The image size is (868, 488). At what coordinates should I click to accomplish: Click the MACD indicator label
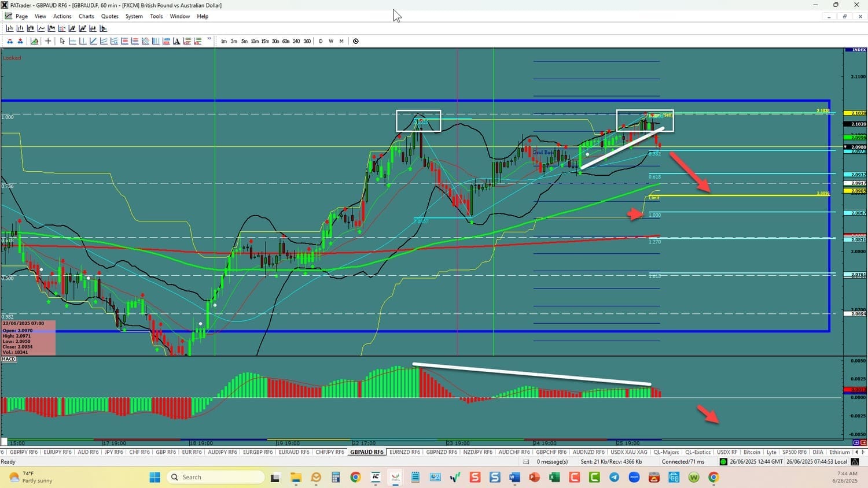8,359
